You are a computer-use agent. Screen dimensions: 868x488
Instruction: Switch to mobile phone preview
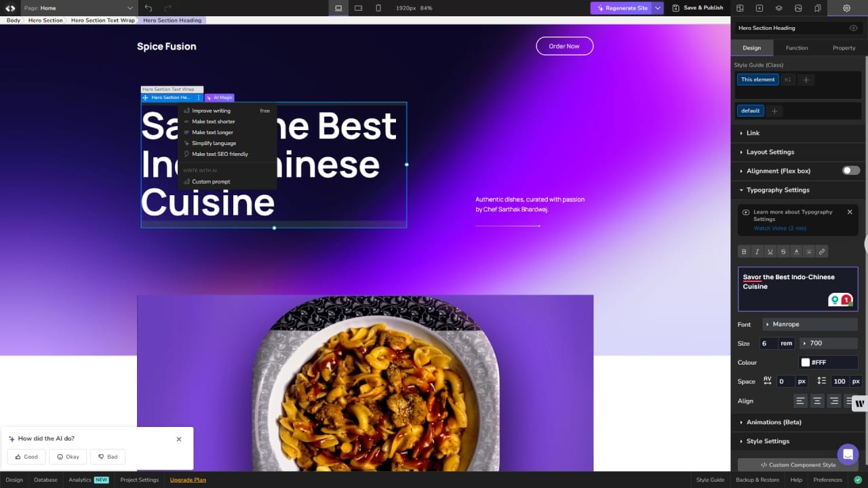(x=378, y=8)
